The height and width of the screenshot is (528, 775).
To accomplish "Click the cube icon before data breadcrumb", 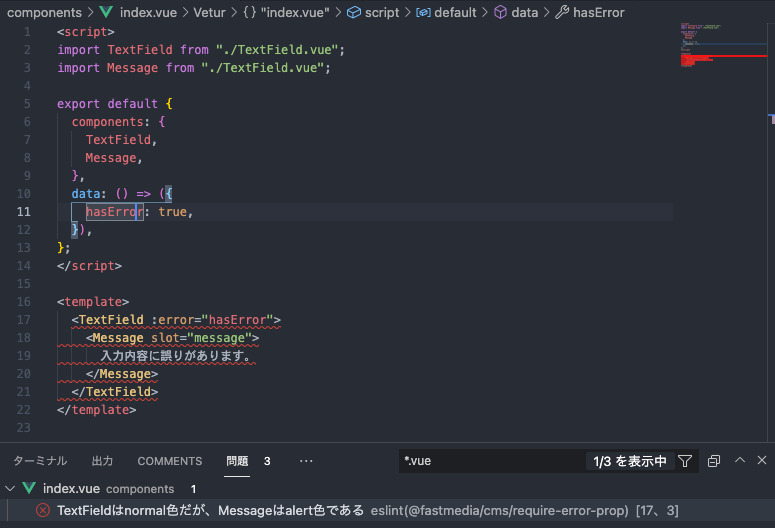I will 500,12.
